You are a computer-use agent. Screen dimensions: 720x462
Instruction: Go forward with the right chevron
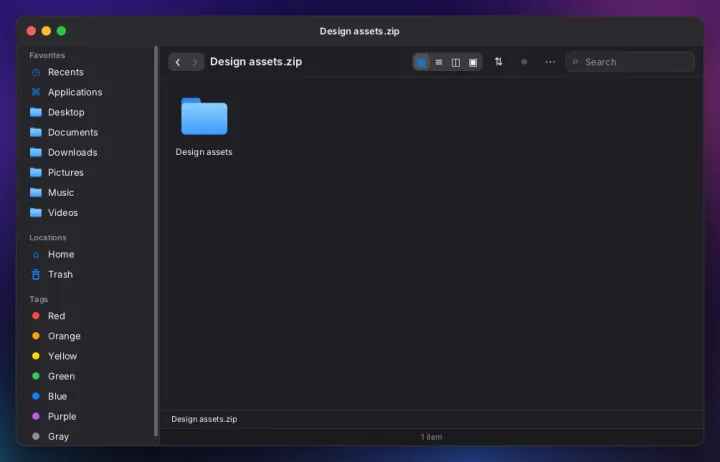coord(195,62)
